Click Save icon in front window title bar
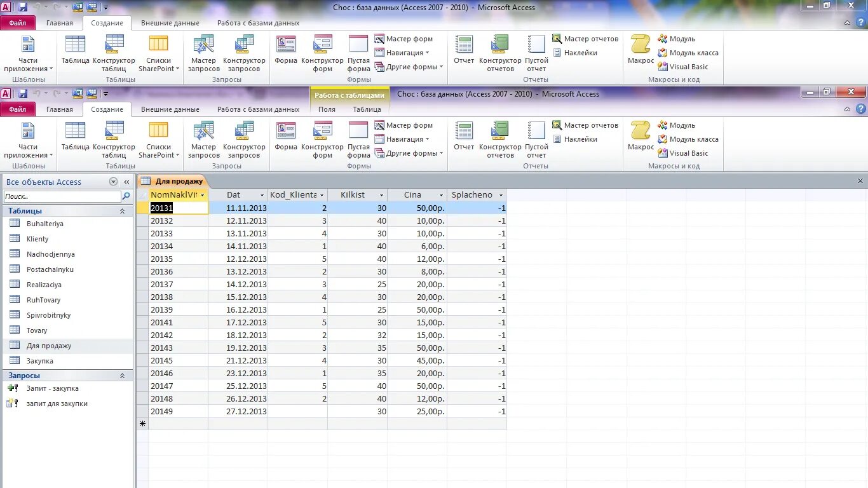868x488 pixels. point(23,93)
